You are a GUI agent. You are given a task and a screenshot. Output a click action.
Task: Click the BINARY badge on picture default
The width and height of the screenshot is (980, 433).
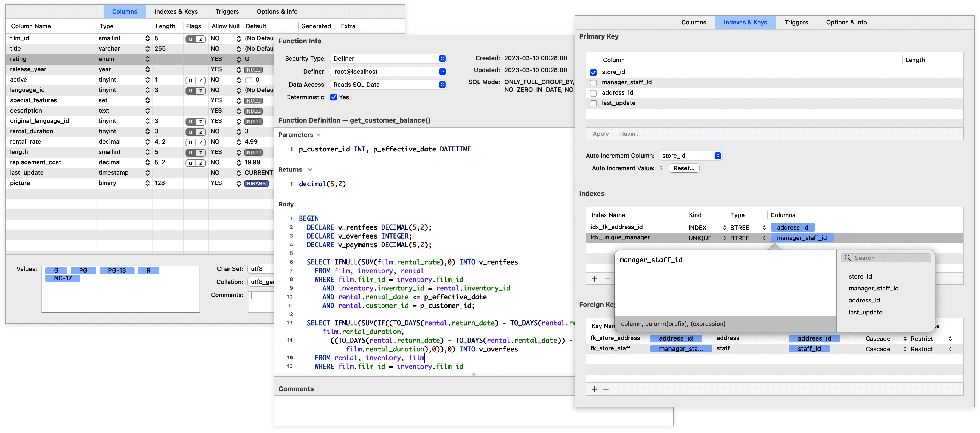click(256, 183)
